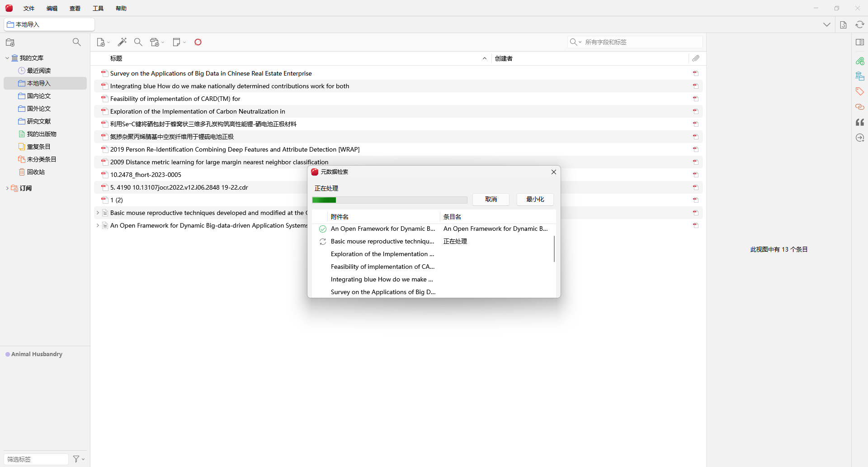The width and height of the screenshot is (868, 467).
Task: Expand the Basic mouse reproductive techniques item
Action: tap(97, 213)
